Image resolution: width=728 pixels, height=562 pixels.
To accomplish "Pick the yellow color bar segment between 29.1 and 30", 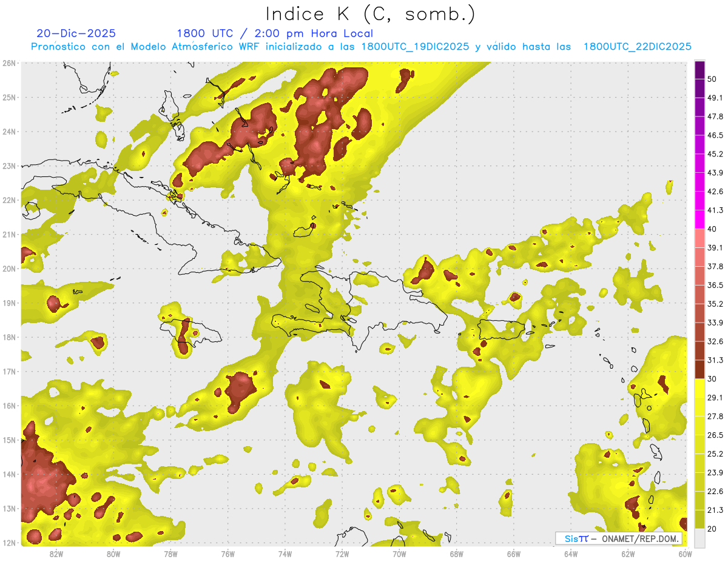I will pyautogui.click(x=699, y=388).
